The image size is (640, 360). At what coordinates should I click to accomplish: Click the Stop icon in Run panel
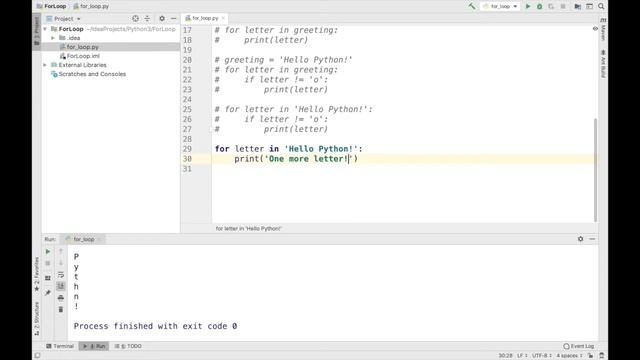[48, 263]
